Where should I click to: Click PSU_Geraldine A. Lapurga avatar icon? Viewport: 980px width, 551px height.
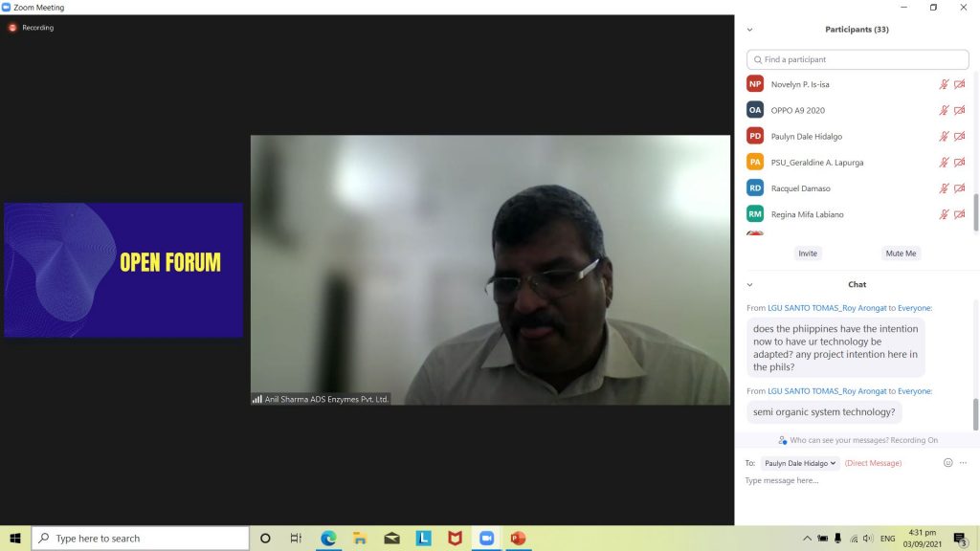(755, 162)
